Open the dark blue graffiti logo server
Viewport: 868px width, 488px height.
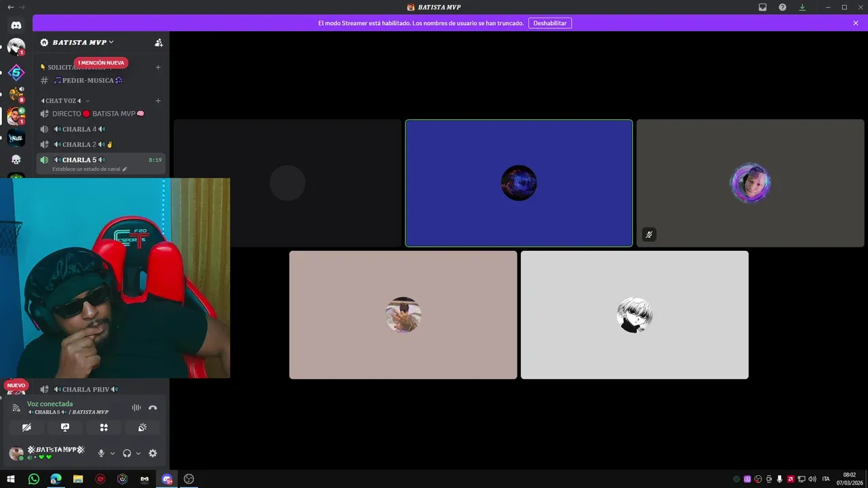click(16, 138)
